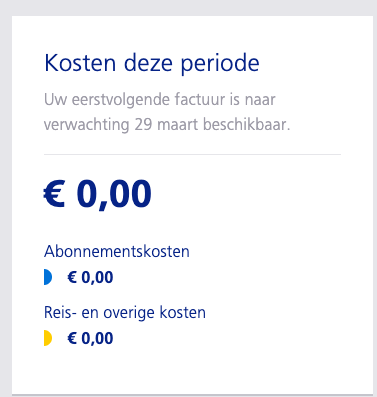Open the Abonnementskosten label

tap(117, 251)
